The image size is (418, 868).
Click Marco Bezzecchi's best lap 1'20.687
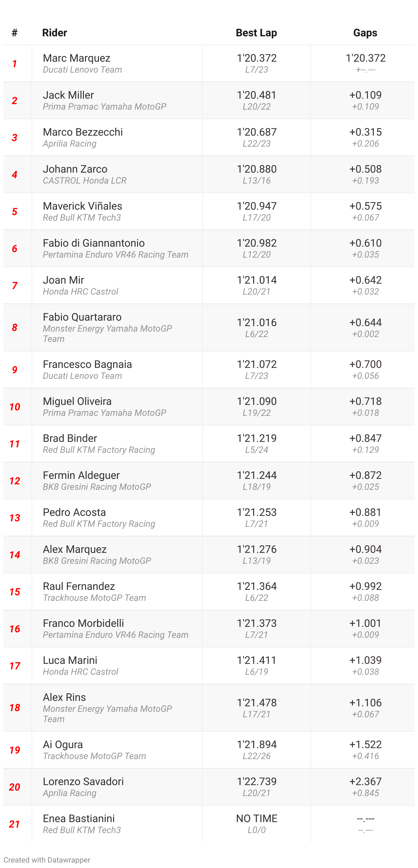click(257, 132)
